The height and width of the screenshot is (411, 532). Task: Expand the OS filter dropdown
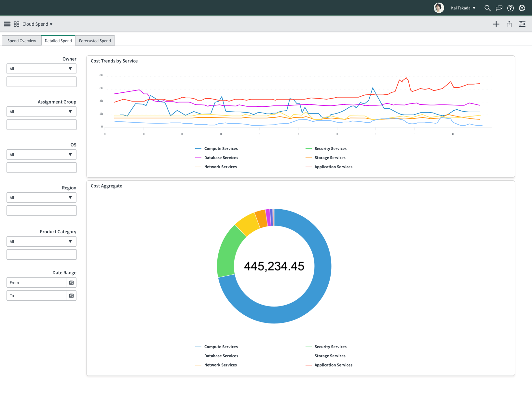[41, 155]
